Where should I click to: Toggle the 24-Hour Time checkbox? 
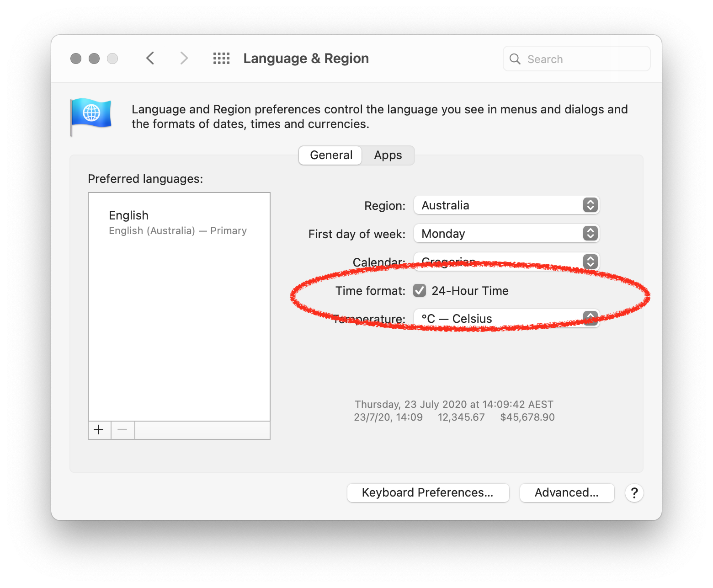coord(420,291)
